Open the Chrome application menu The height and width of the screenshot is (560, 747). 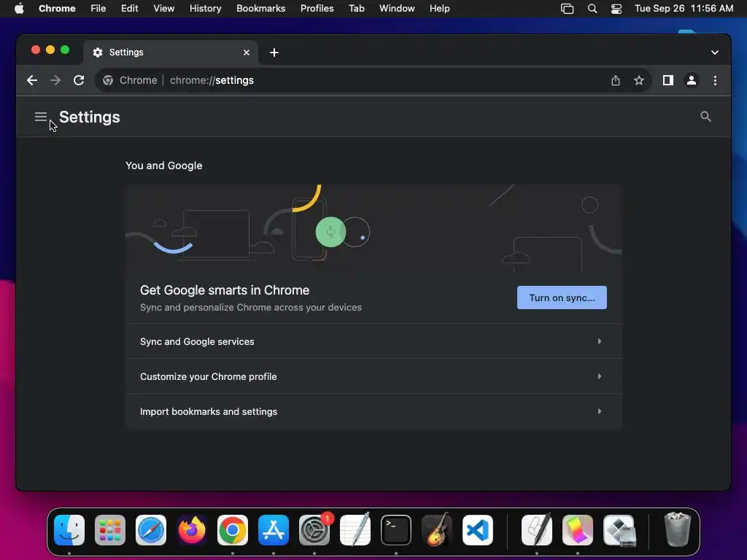(x=57, y=9)
